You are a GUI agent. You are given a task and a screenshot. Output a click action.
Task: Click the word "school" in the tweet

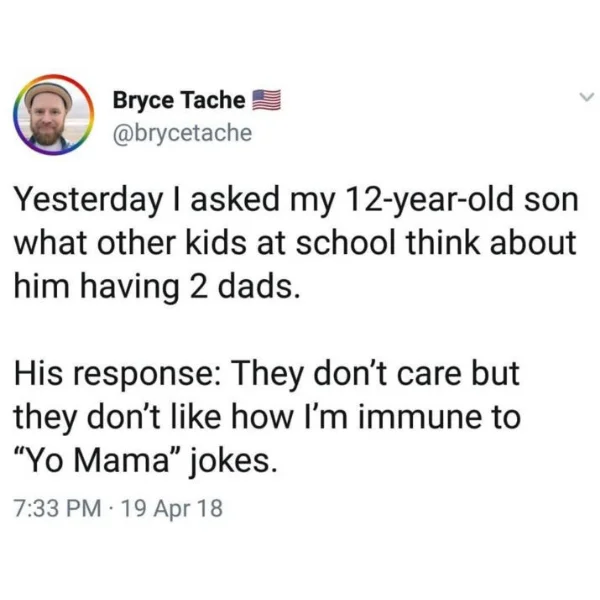pos(346,243)
